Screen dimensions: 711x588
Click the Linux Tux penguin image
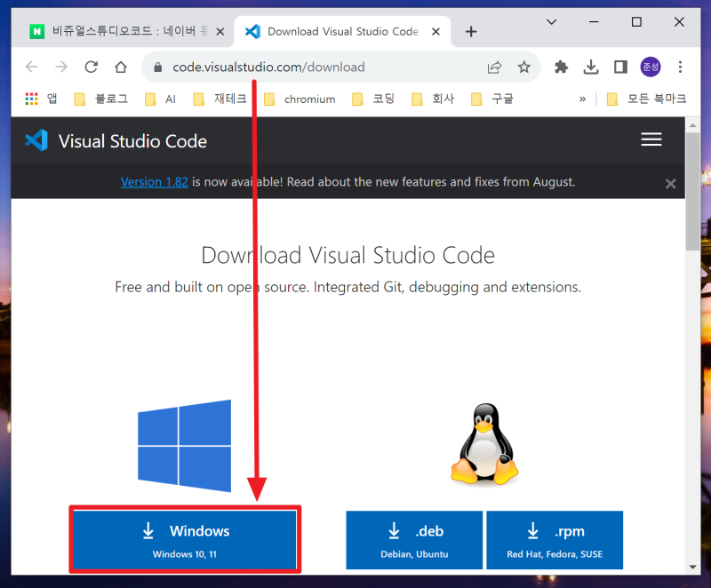484,445
